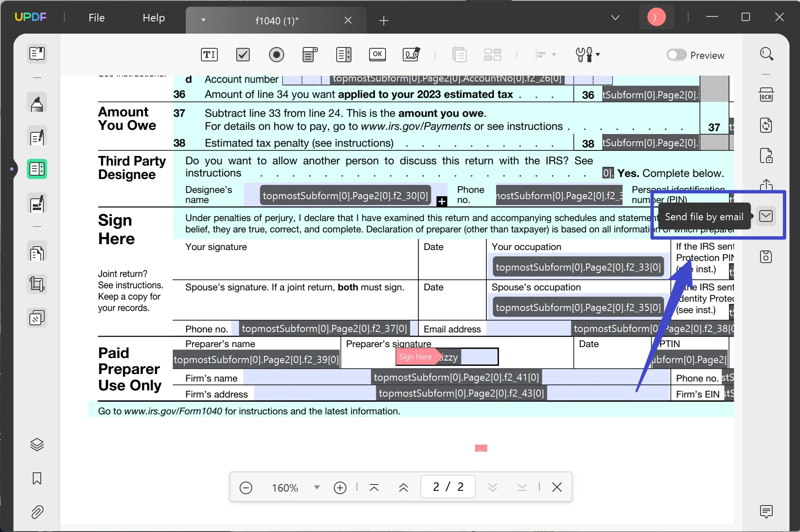Click the Share file icon
Screen dimensions: 800x532
[766, 185]
